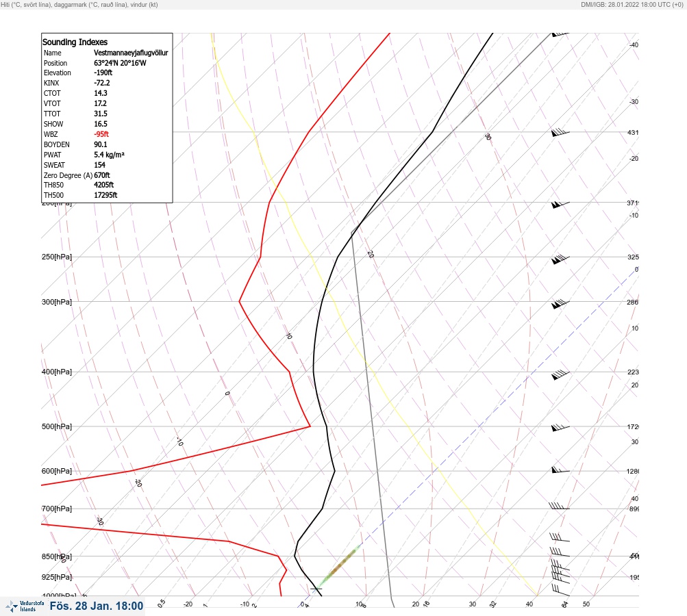Click the wind barb at 700 hPa
This screenshot has width=687, height=616.
559,506
